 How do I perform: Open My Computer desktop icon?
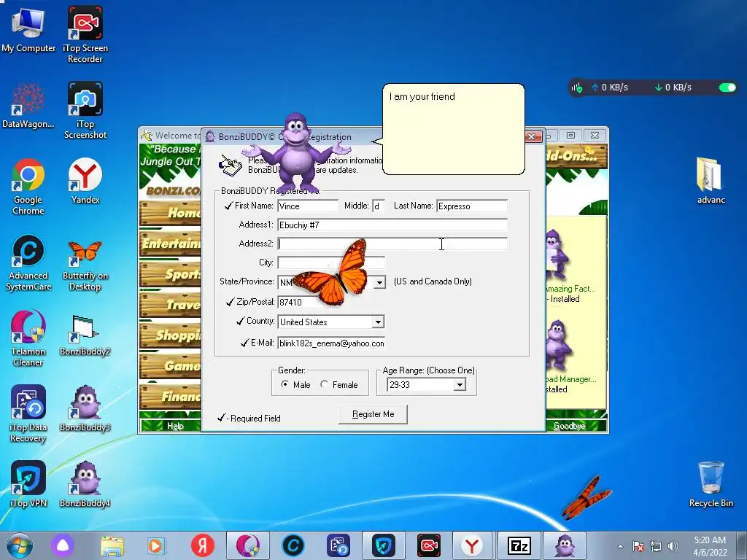[28, 29]
